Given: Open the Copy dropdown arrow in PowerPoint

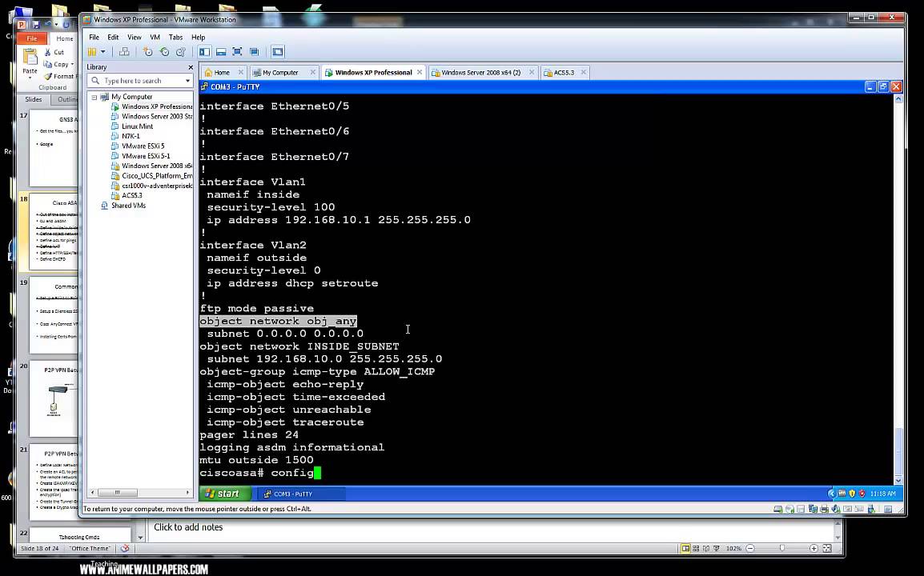Looking at the screenshot, I should coord(72,64).
